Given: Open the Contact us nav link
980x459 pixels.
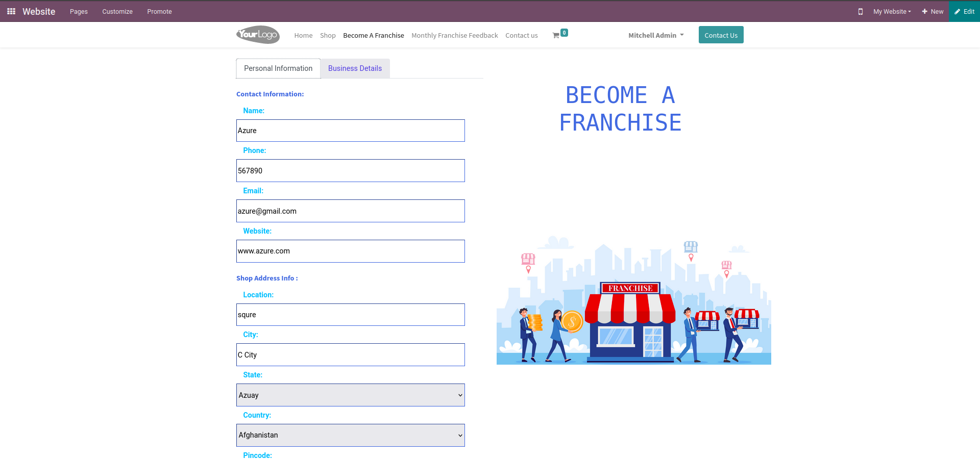Looking at the screenshot, I should click(522, 35).
